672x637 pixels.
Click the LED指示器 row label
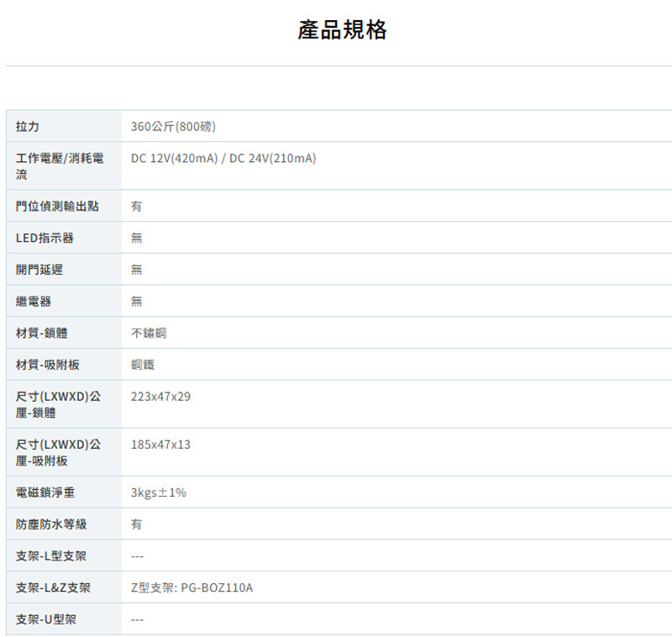tap(45, 238)
